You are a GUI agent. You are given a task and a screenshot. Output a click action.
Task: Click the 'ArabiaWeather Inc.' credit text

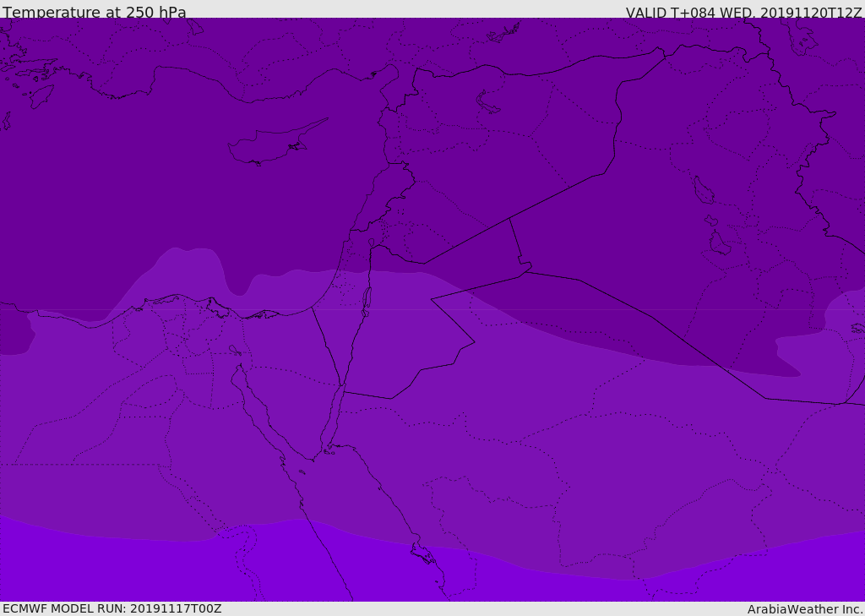click(x=804, y=609)
